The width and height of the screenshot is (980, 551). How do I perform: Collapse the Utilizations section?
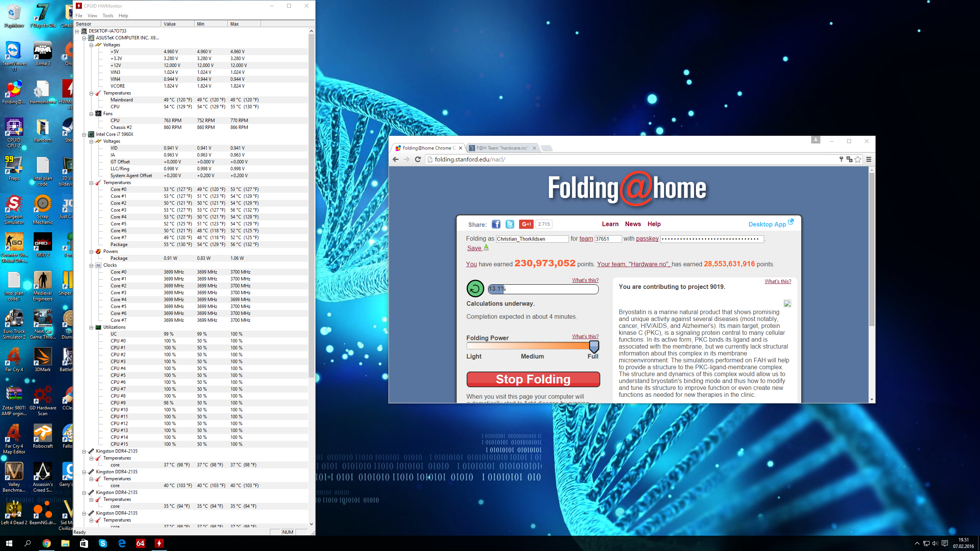point(91,327)
